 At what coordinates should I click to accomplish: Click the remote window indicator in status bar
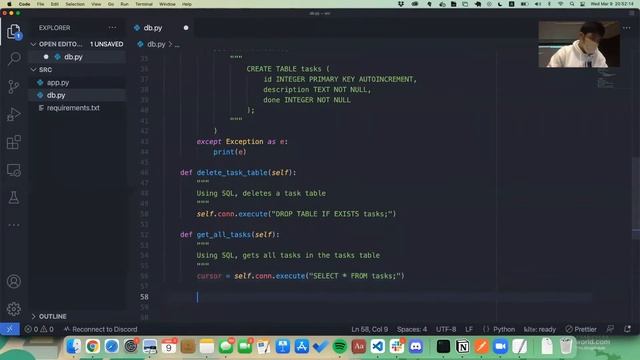point(10,329)
